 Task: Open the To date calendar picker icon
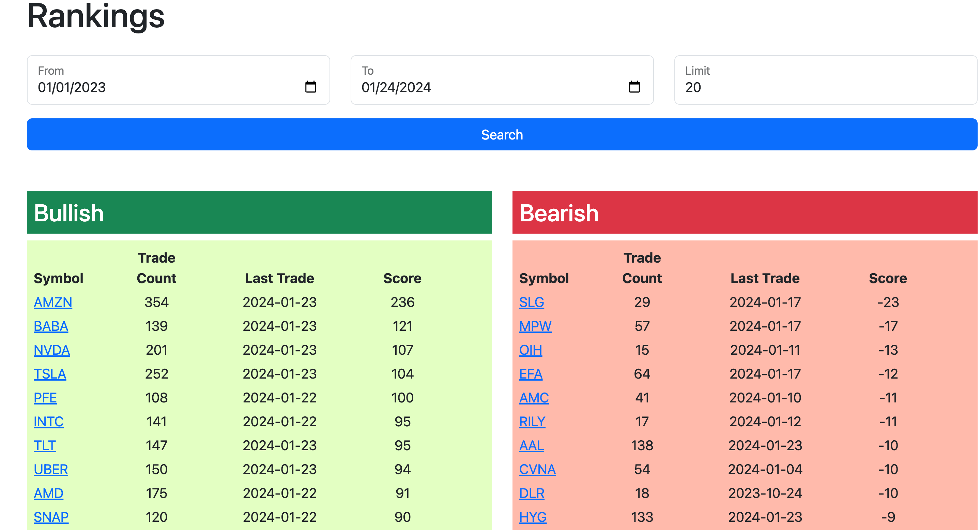pyautogui.click(x=634, y=87)
